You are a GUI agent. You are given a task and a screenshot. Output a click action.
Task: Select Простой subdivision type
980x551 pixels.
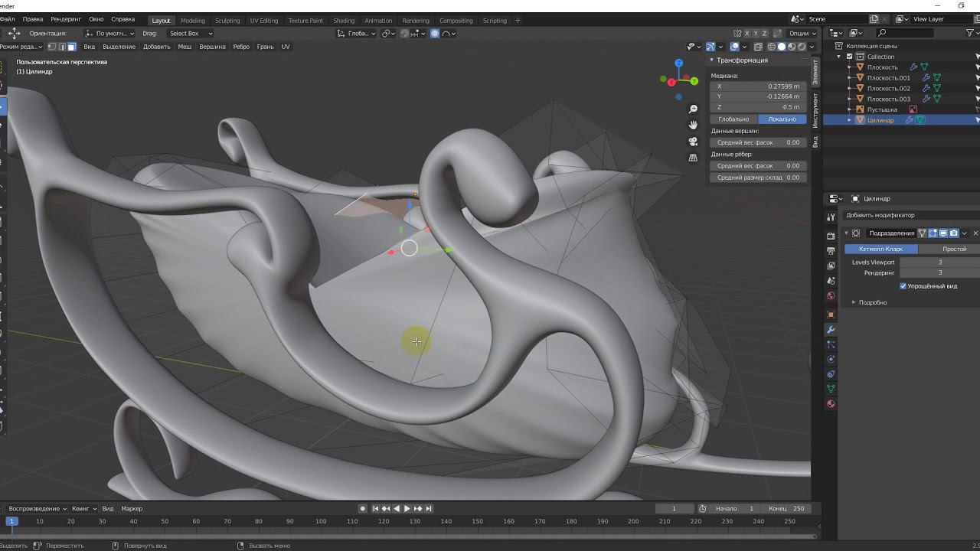[949, 249]
